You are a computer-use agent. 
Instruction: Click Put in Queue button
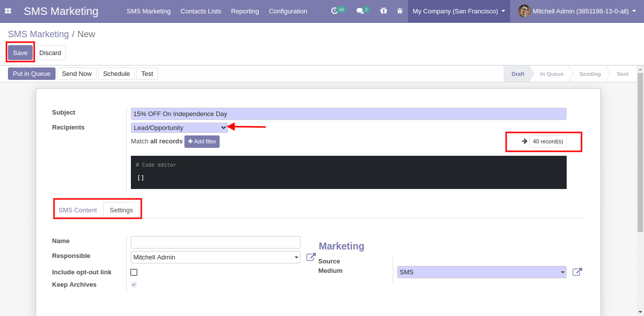coord(32,73)
